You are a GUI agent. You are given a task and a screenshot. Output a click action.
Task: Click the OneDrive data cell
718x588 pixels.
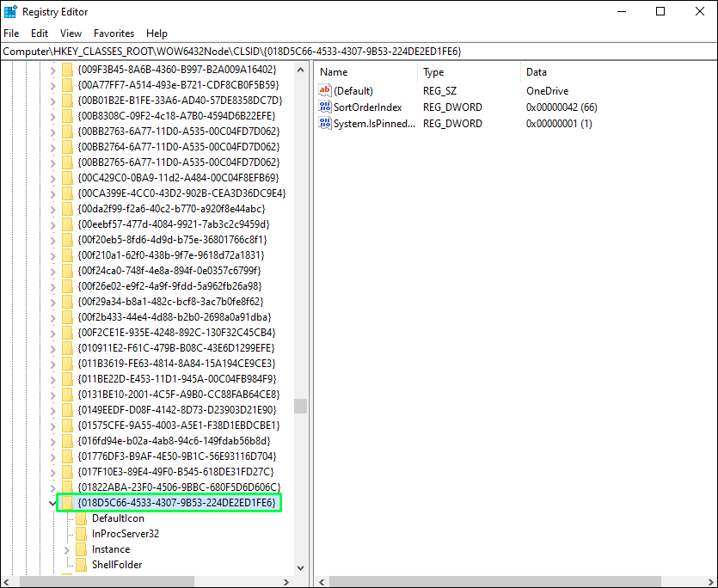tap(547, 90)
